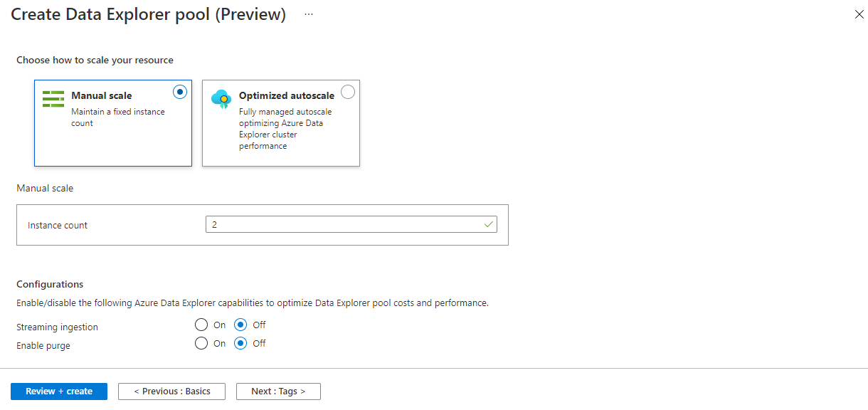
Task: Click the page title 'Create Data Explorer pool (Preview)'
Action: point(149,14)
